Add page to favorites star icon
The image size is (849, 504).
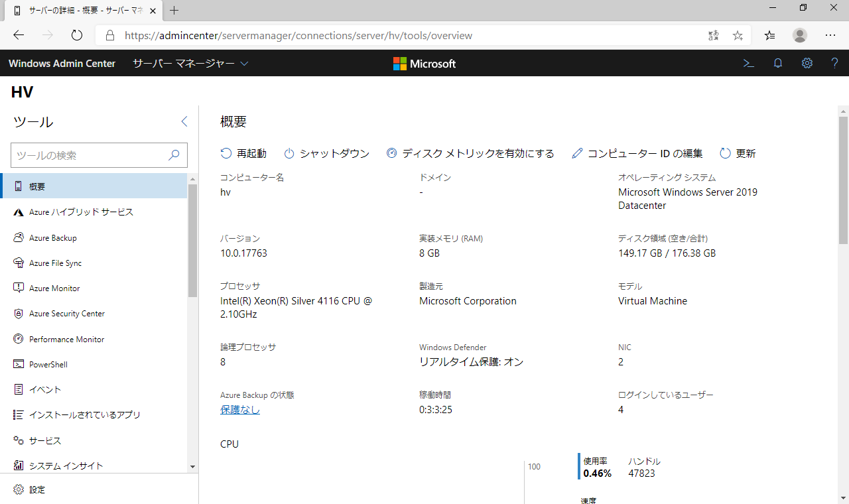coord(738,35)
